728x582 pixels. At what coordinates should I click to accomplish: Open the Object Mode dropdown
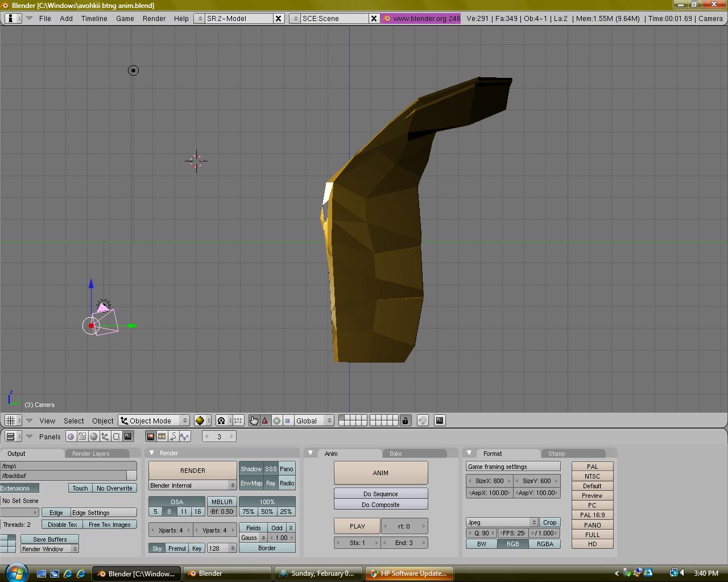(x=154, y=421)
